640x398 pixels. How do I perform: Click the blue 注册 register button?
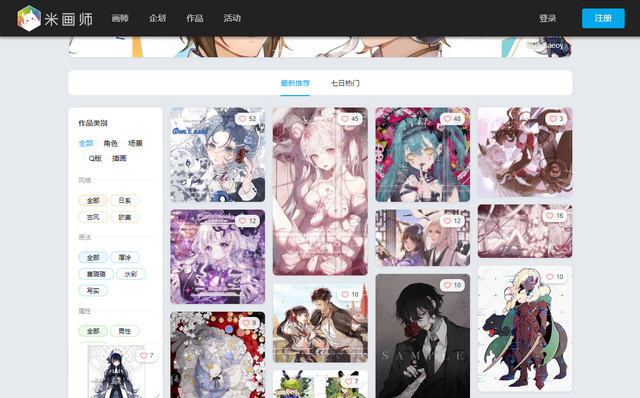tap(603, 18)
